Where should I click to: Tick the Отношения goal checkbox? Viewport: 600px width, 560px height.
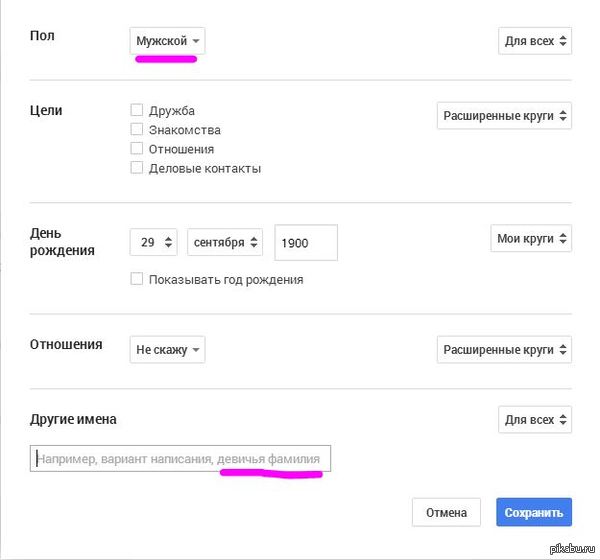pos(137,149)
